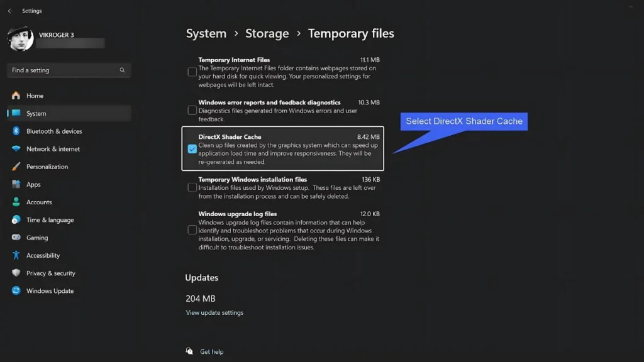
Task: Click the Gaming controller icon
Action: (x=16, y=238)
